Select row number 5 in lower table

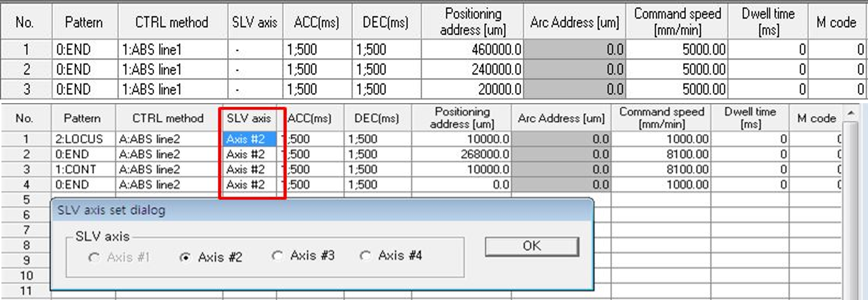pyautogui.click(x=26, y=200)
